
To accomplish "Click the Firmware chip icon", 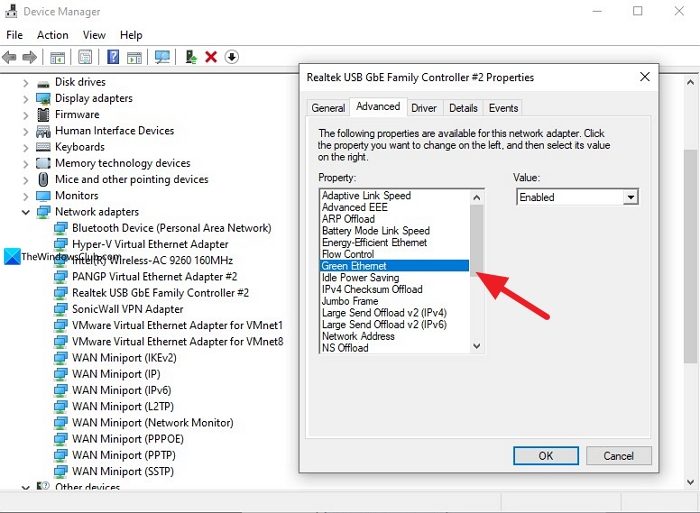I will (43, 115).
